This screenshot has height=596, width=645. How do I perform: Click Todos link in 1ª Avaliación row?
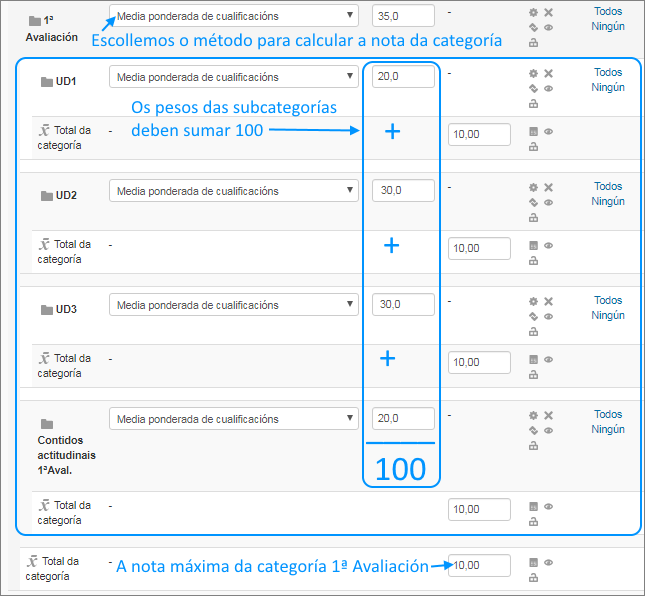(608, 11)
